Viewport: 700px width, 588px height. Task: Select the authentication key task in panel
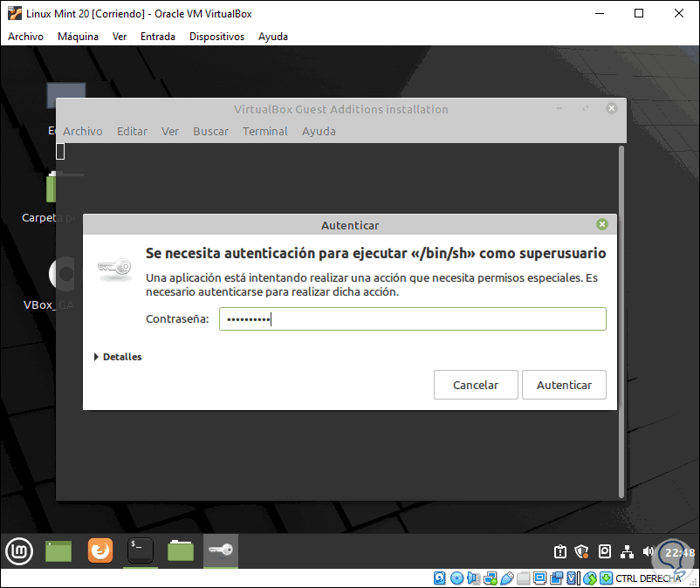221,550
